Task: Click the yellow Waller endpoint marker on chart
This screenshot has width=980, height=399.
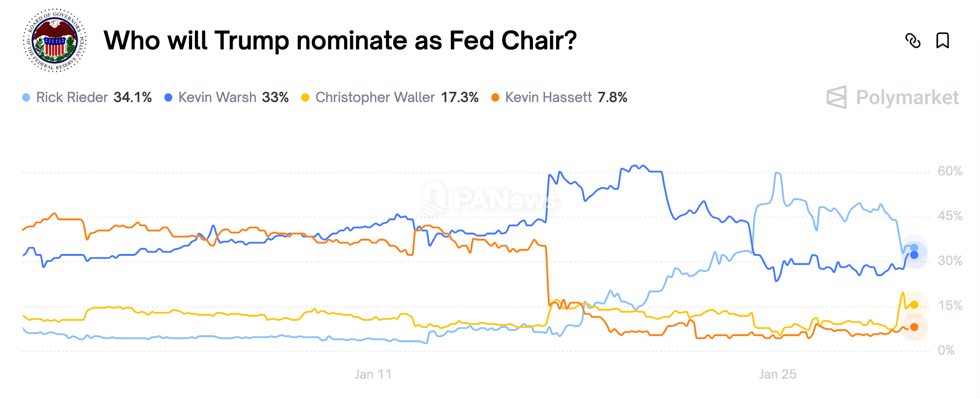Action: pyautogui.click(x=914, y=305)
